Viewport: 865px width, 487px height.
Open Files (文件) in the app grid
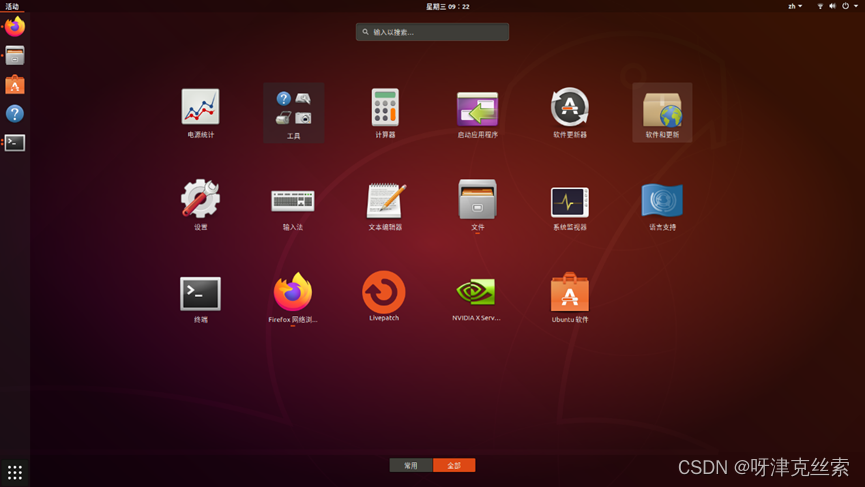coord(477,205)
